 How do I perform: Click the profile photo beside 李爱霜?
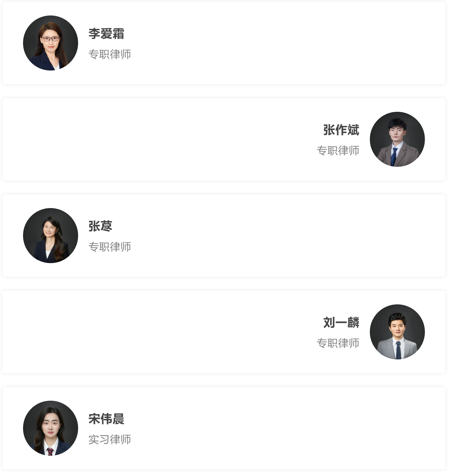[x=51, y=43]
